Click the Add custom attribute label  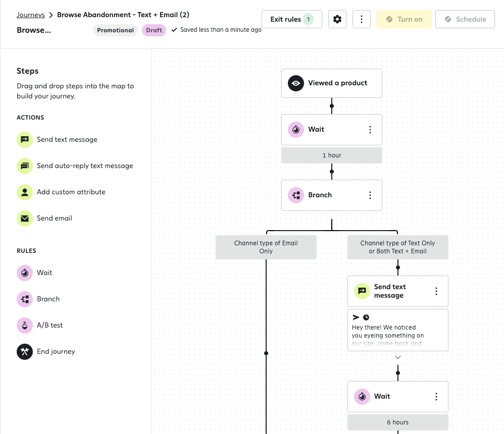coord(71,192)
